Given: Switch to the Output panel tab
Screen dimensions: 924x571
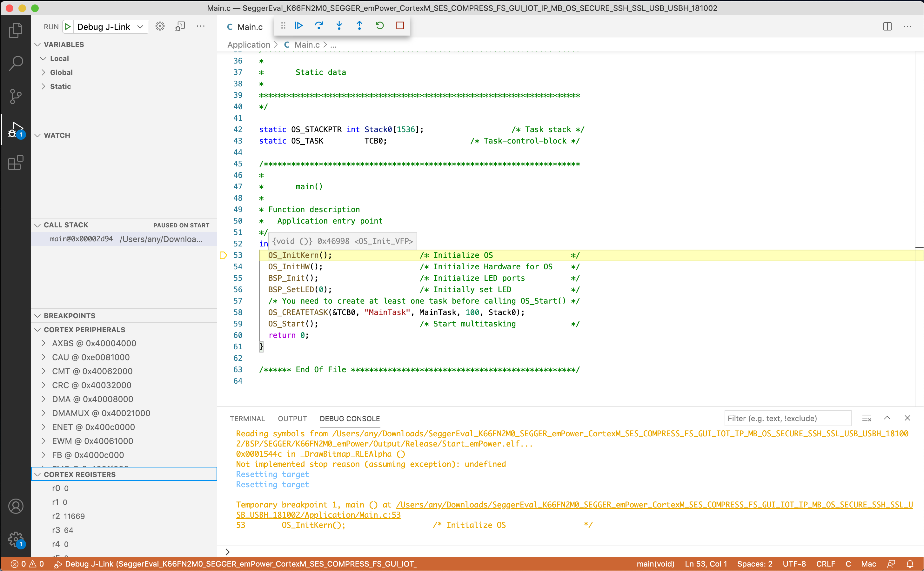Looking at the screenshot, I should point(292,419).
